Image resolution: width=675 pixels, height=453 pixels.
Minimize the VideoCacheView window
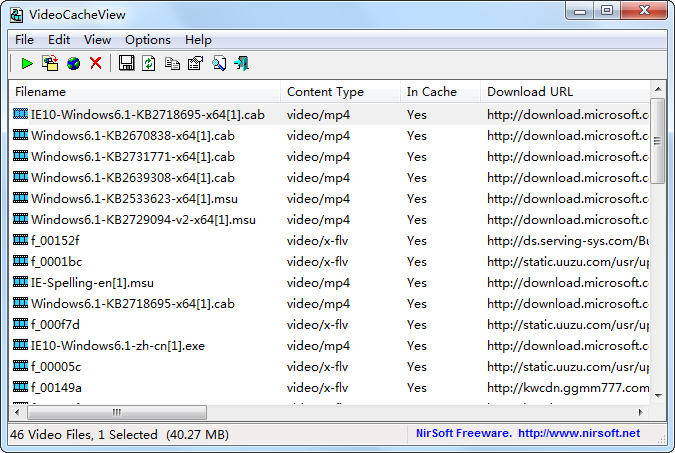(x=580, y=11)
